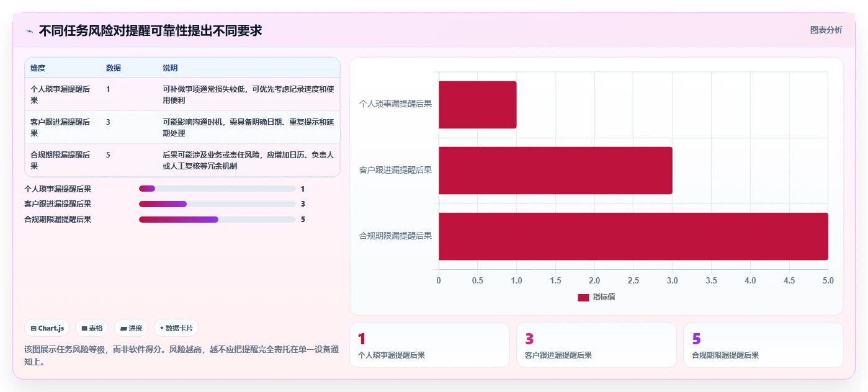
Task: Click x-axis tick label 5.0
Action: point(828,280)
